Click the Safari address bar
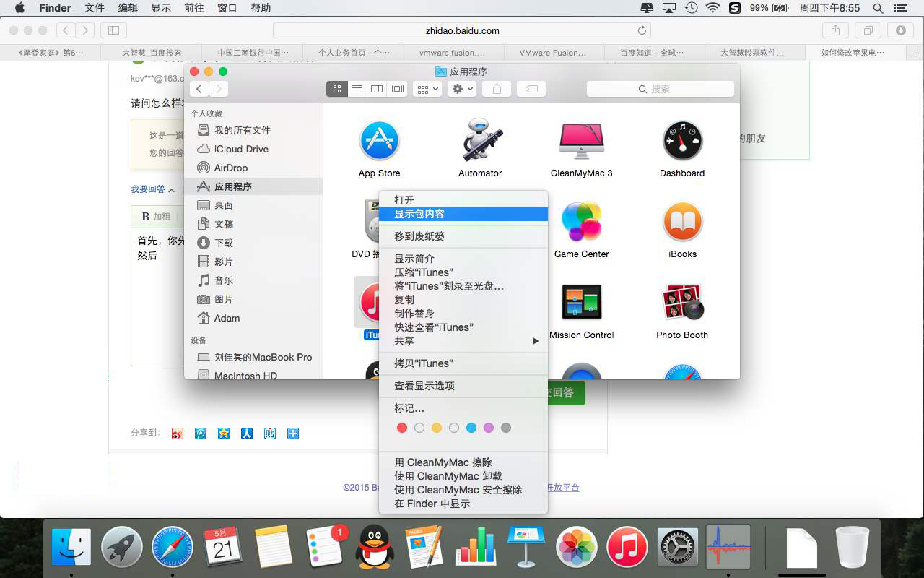The image size is (924, 578). coord(462,30)
